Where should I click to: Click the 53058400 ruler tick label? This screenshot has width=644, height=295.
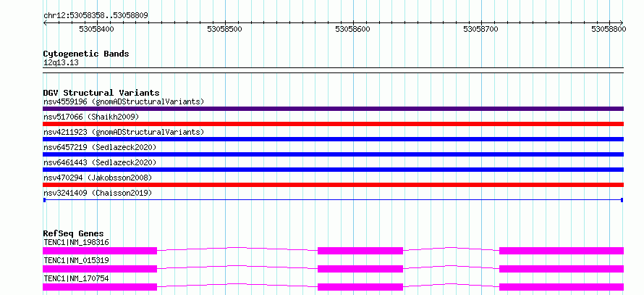click(97, 29)
